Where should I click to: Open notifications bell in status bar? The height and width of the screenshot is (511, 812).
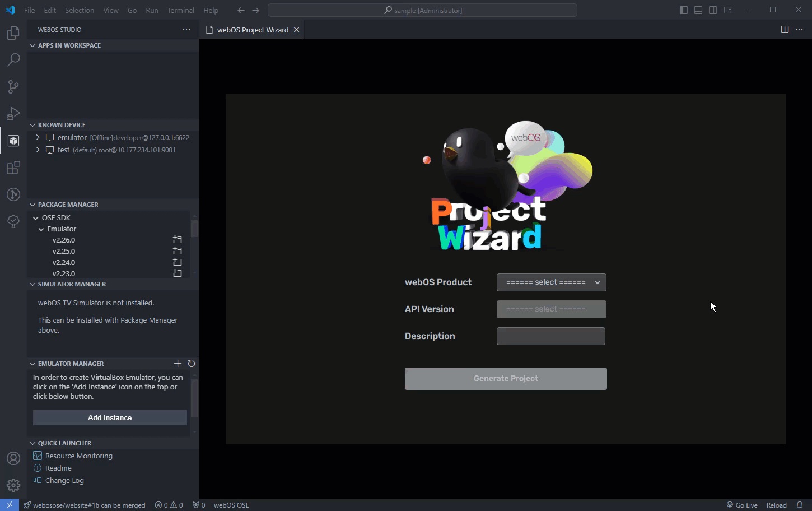point(800,505)
